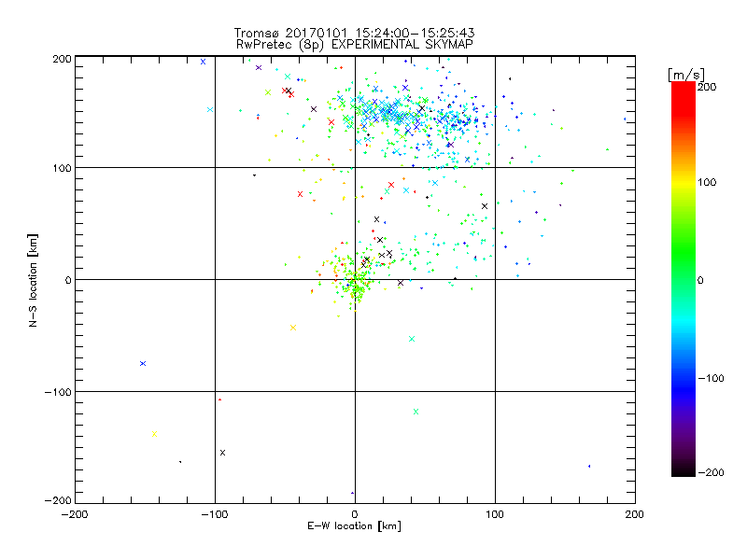Select the "E-W location [km]" axis label
747x560 pixels.
point(354,526)
